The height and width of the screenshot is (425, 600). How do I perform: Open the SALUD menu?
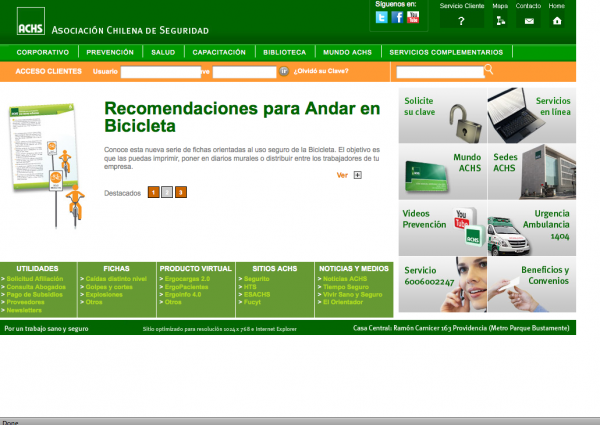[163, 52]
